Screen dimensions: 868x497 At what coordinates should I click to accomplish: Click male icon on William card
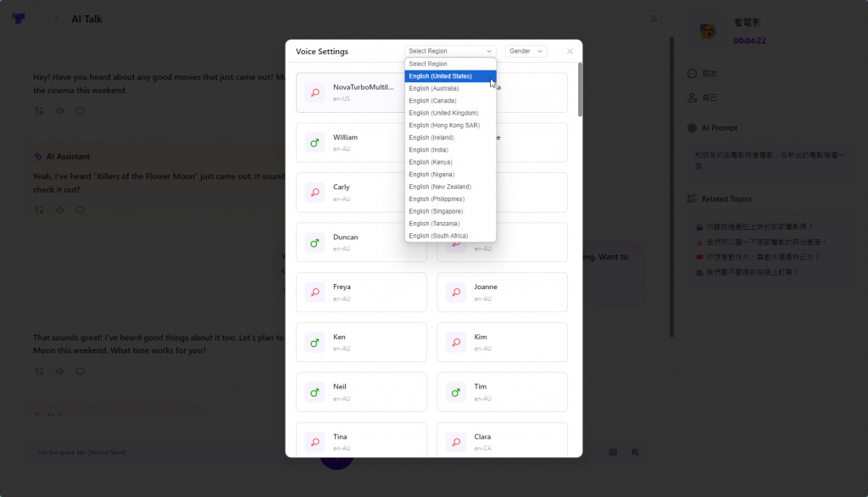pyautogui.click(x=315, y=142)
